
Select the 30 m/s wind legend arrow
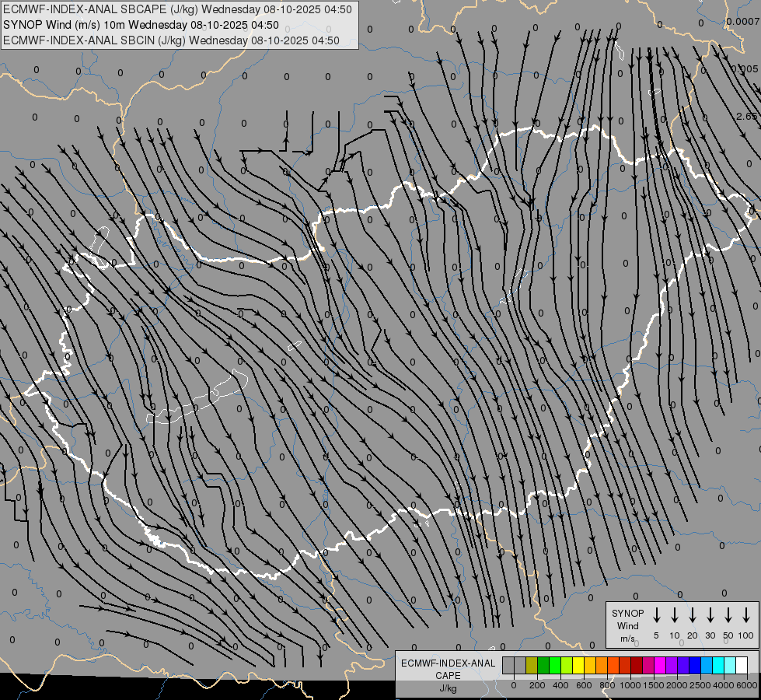pos(710,614)
